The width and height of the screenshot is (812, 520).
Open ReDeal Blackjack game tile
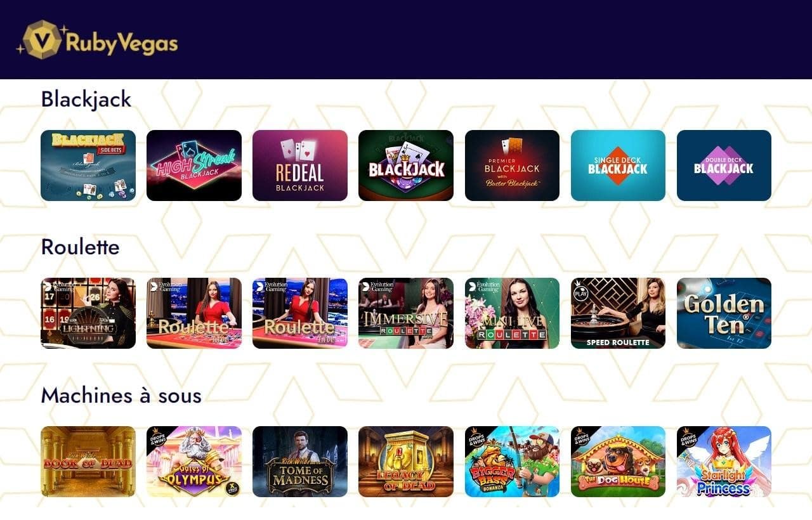pyautogui.click(x=300, y=166)
